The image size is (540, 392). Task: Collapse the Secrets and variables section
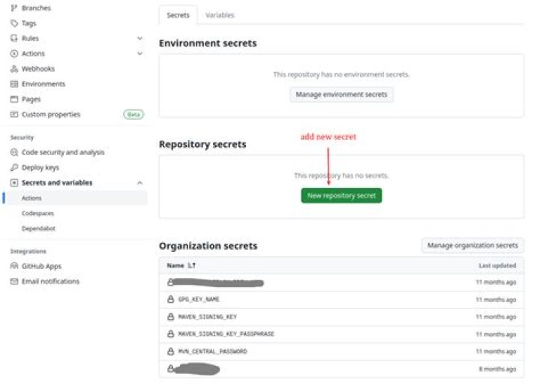(x=139, y=183)
